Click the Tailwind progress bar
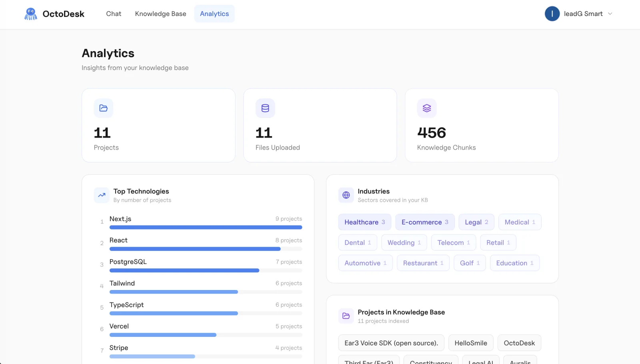Image resolution: width=640 pixels, height=364 pixels. click(x=206, y=292)
